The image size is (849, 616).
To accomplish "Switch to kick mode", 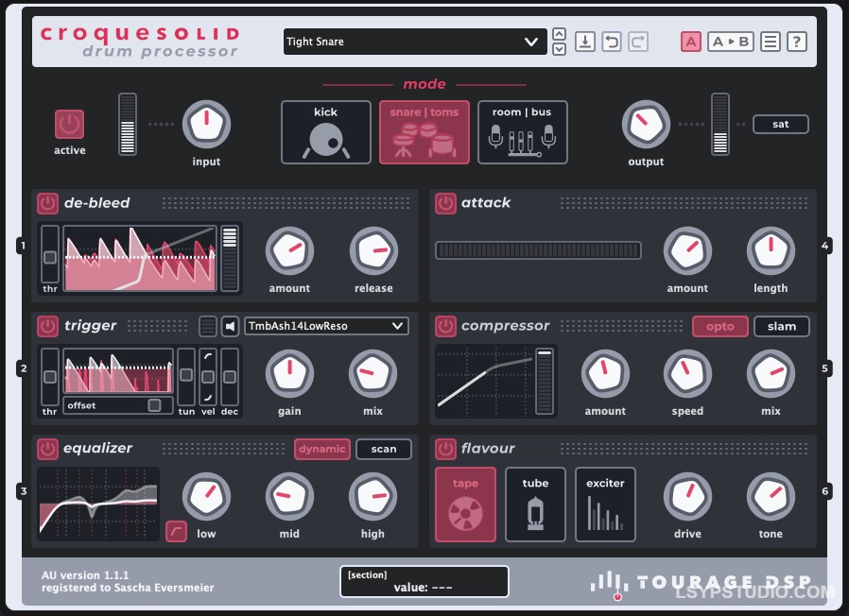I will point(325,131).
